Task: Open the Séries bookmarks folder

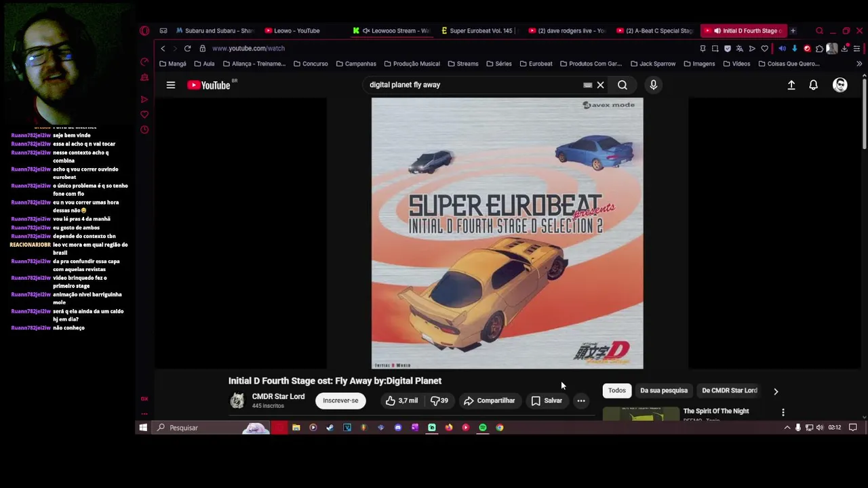Action: [498, 64]
